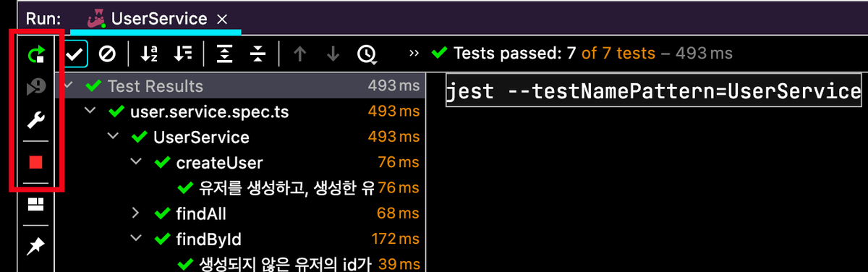Click the green passed icon next to findAll
Image resolution: width=868 pixels, height=272 pixels.
[163, 213]
